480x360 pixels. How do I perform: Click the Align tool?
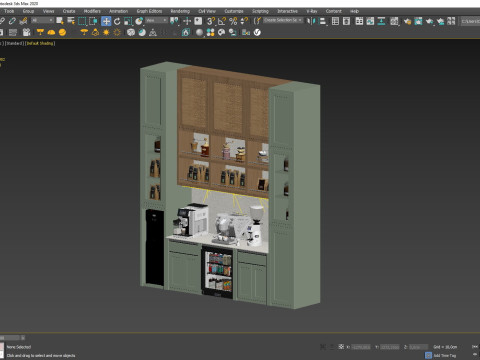tap(322, 21)
